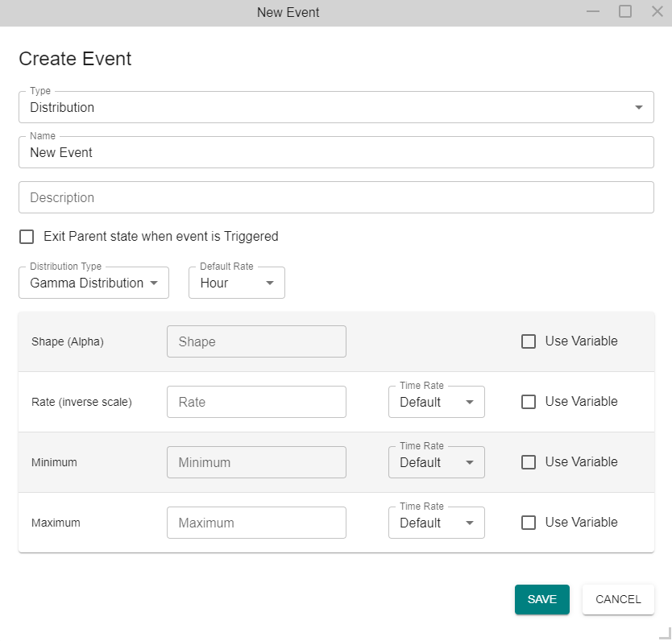
Task: Maximize the New Event window
Action: 624,11
